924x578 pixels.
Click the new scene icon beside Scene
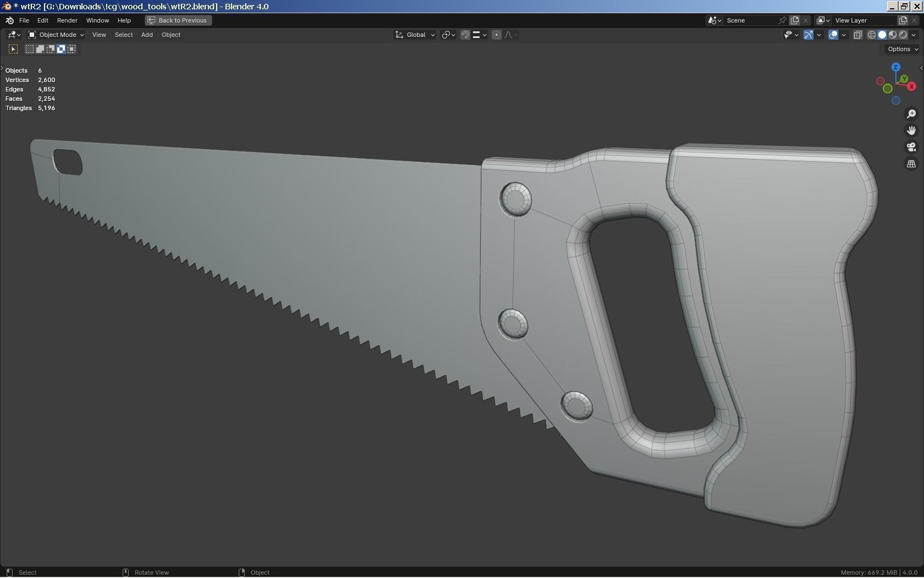point(795,20)
